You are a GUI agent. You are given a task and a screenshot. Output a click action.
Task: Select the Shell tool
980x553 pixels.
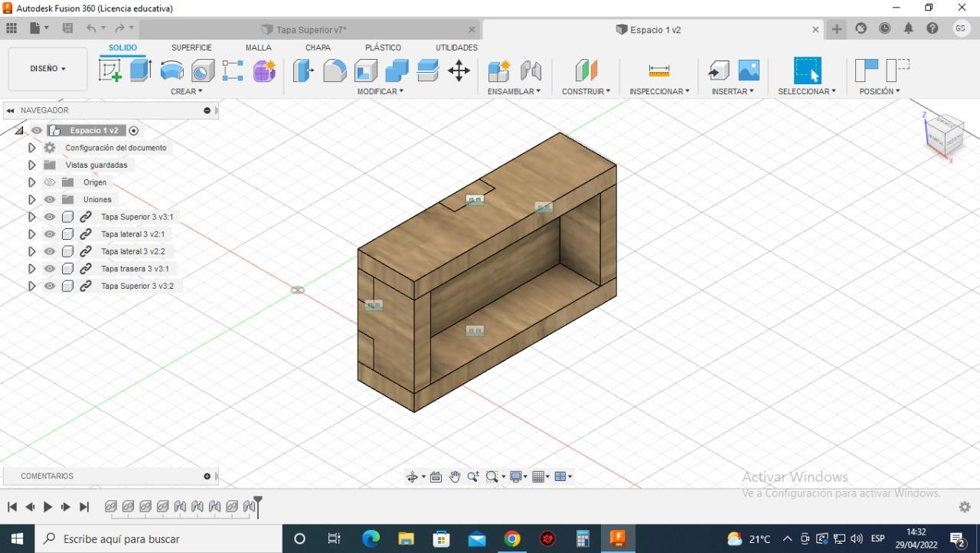(366, 70)
